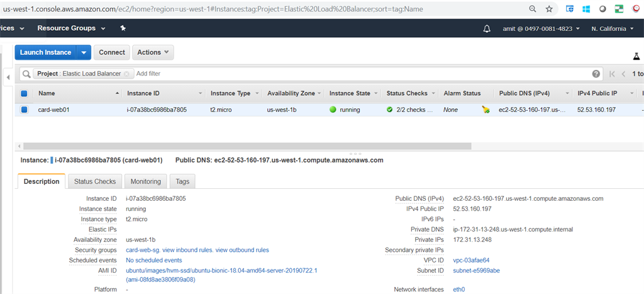Viewport: 644px width, 294px height.
Task: Click the green checks-passed status icon
Action: click(389, 110)
